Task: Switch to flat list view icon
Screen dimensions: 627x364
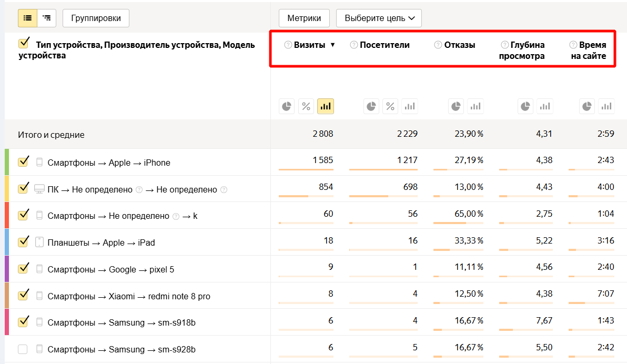Action: click(x=27, y=18)
